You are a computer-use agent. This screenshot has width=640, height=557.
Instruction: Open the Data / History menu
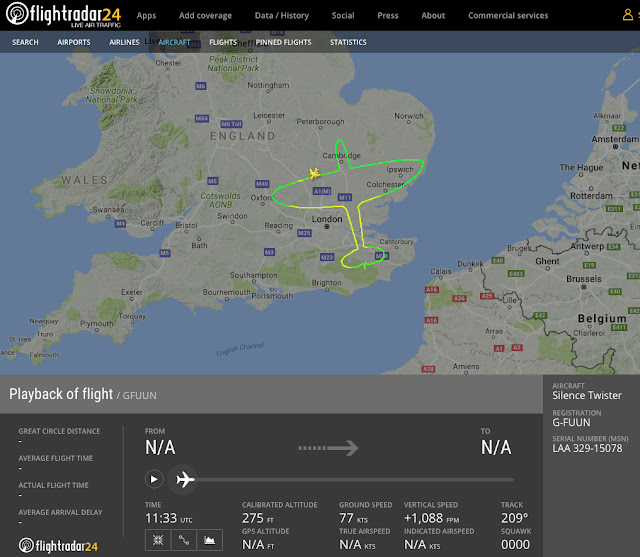[x=282, y=16]
